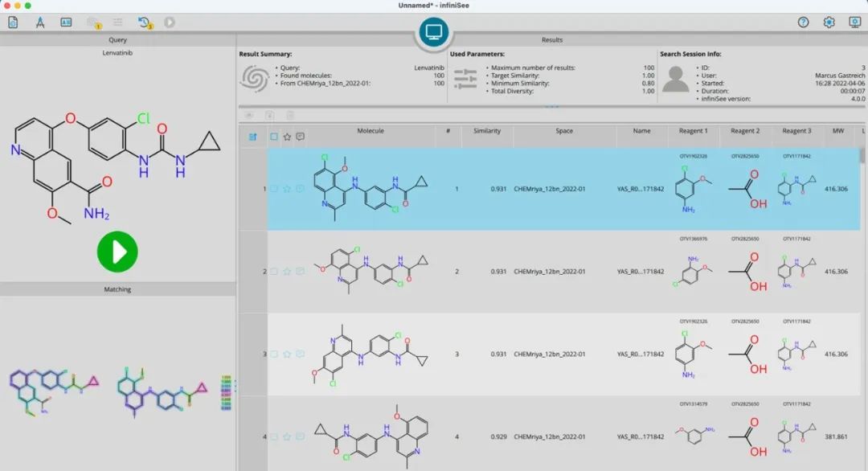Image resolution: width=868 pixels, height=471 pixels.
Task: Sort by Name column header
Action: pyautogui.click(x=641, y=131)
